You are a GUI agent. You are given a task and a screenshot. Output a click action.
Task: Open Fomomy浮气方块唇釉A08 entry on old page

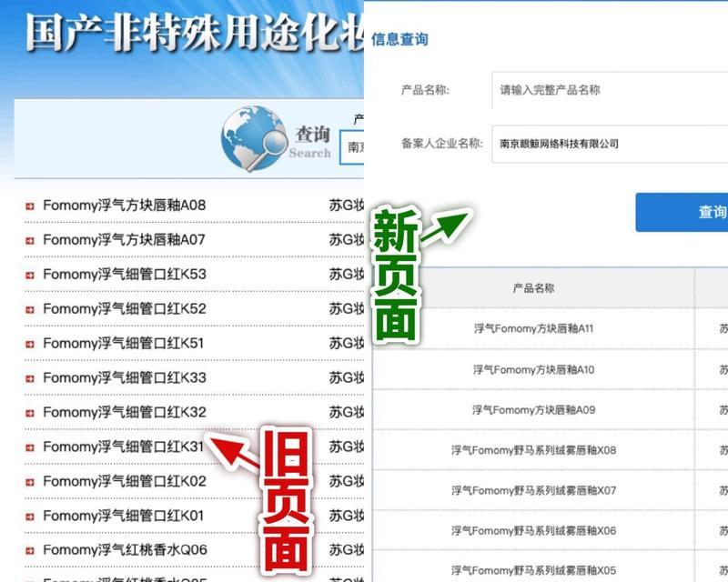pyautogui.click(x=125, y=206)
